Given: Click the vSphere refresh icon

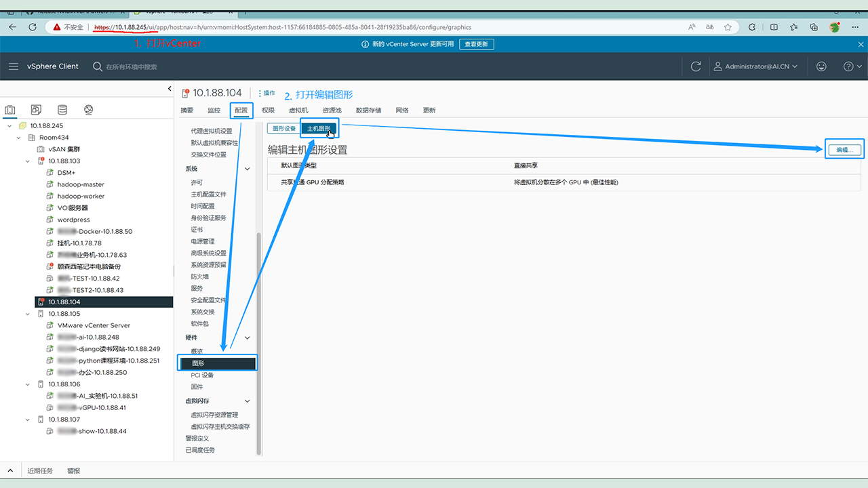Looking at the screenshot, I should point(696,66).
